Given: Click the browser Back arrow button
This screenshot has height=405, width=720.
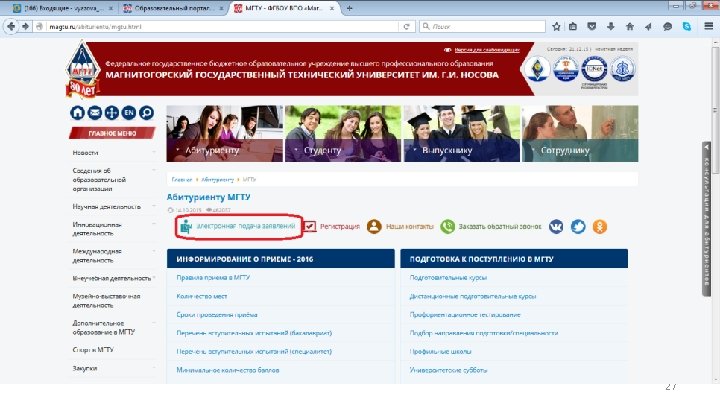Looking at the screenshot, I should tap(11, 27).
